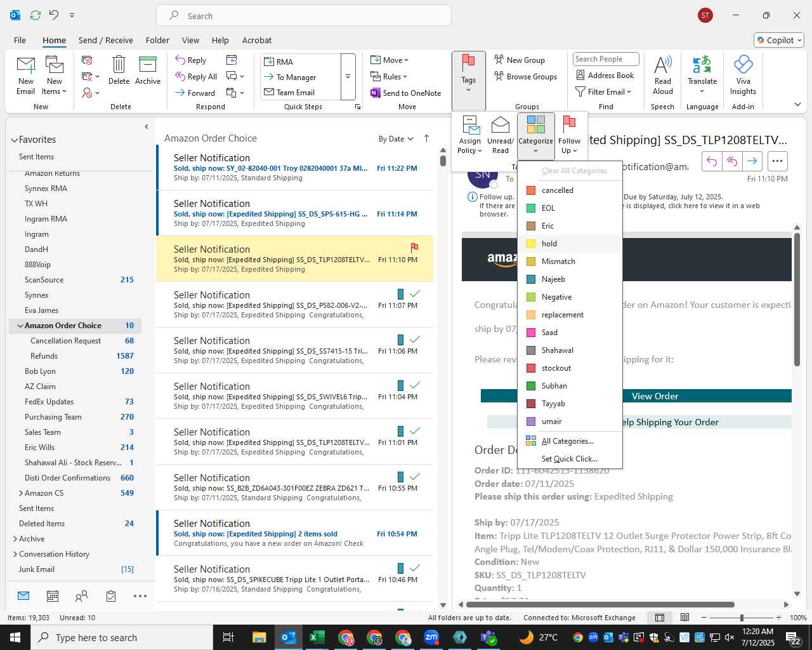Screen dimensions: 812x650
Task: Open the Copilot dropdown
Action: (779, 40)
